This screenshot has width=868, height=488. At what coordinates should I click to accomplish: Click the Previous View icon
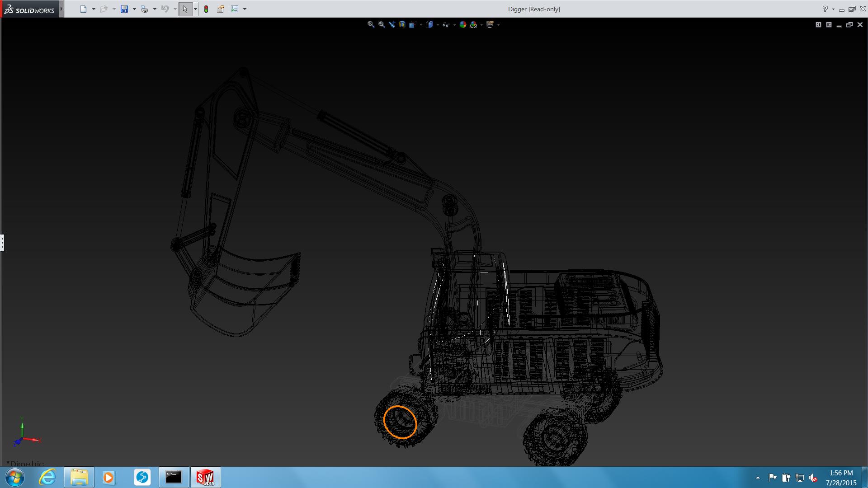pos(392,24)
